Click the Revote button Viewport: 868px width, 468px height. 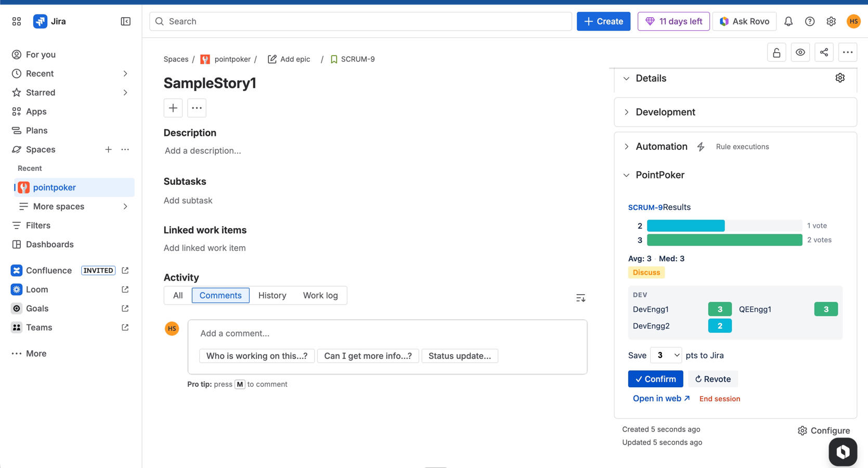tap(713, 379)
